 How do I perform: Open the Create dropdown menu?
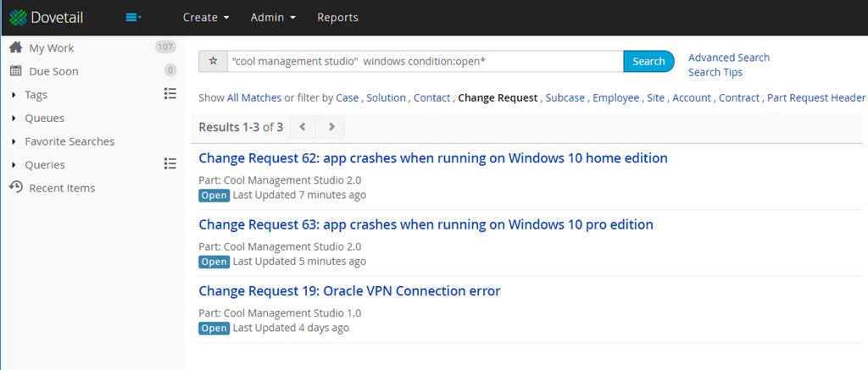(206, 17)
